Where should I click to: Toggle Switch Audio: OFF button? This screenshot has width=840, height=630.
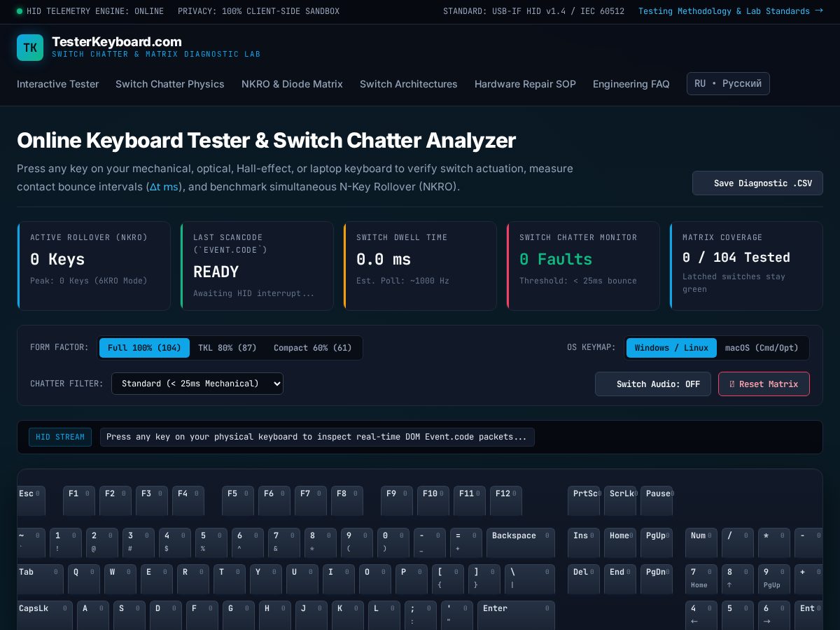pos(653,384)
